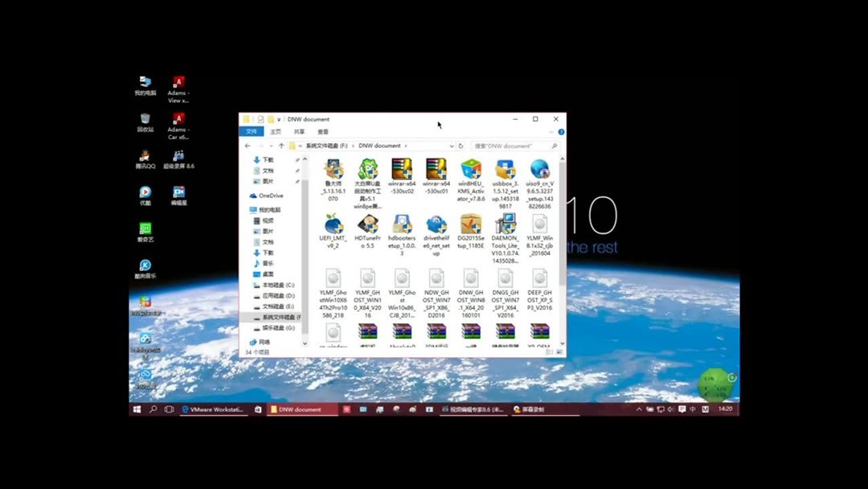The image size is (868, 489).
Task: Open VMware Workstation taskbar item
Action: click(x=215, y=409)
